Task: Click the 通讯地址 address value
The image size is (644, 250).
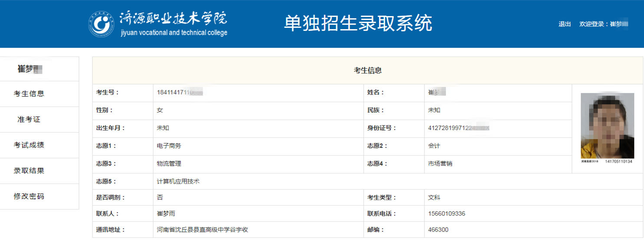Action: (202, 230)
